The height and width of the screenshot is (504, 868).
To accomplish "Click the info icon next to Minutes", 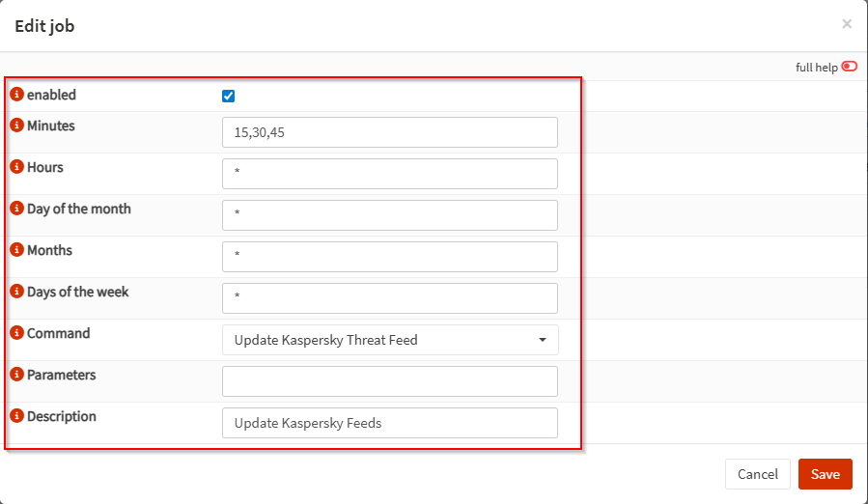I will click(16, 126).
